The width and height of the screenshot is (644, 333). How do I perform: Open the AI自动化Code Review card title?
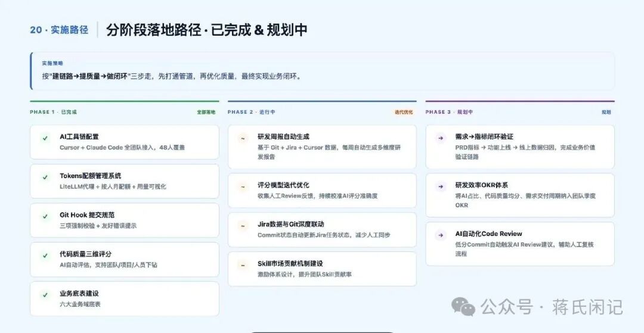pyautogui.click(x=489, y=234)
